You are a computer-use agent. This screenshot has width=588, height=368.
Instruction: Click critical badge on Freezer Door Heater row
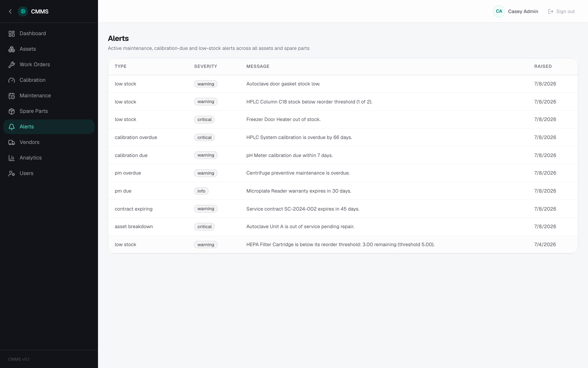point(204,120)
